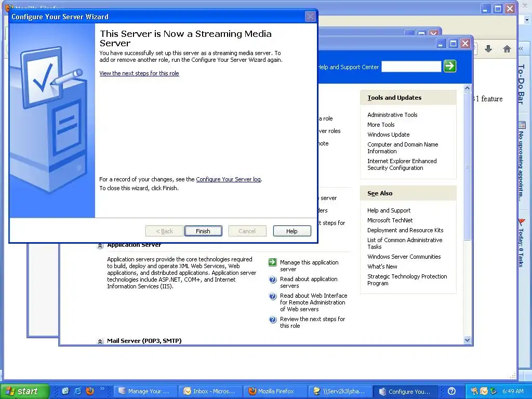Image resolution: width=532 pixels, height=399 pixels.
Task: Switch to \\Serv2k3\sha... taskbar button
Action: pyautogui.click(x=340, y=391)
